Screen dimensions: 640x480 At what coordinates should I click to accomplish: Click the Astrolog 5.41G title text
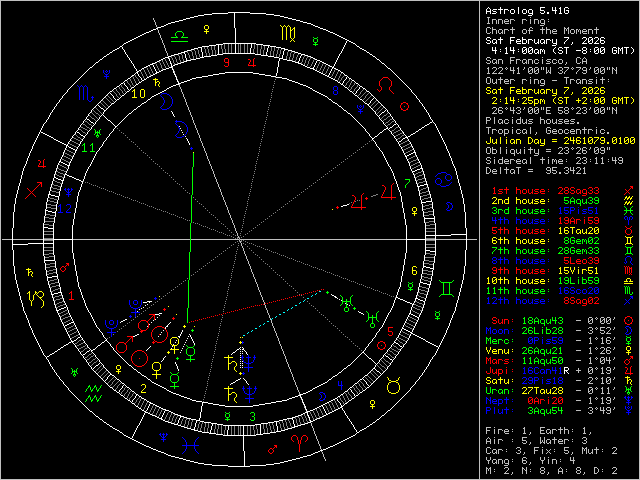click(x=526, y=10)
